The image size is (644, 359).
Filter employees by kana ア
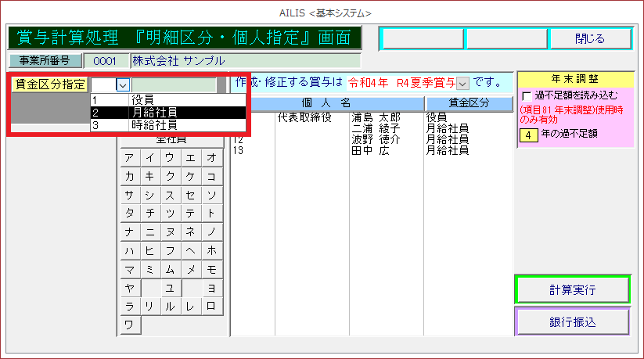(128, 158)
